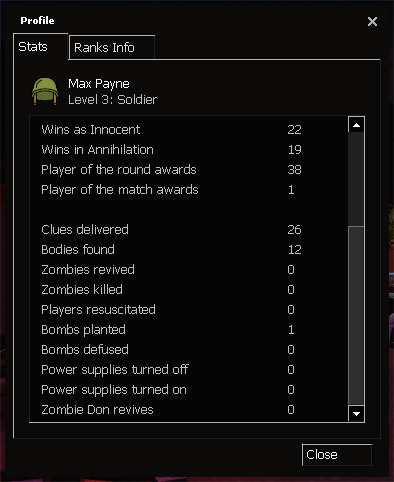Click the green soldier helmet rank icon
This screenshot has width=394, height=482.
(45, 91)
